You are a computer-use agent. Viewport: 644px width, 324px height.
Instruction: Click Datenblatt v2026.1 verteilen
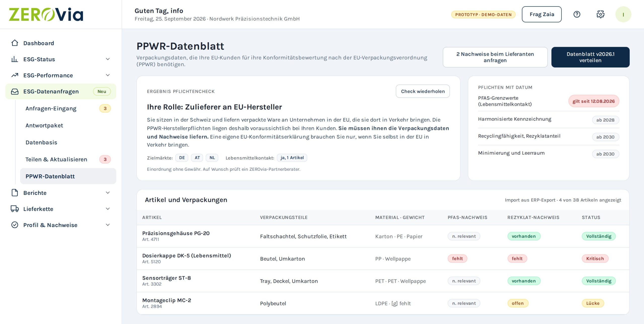pos(590,57)
